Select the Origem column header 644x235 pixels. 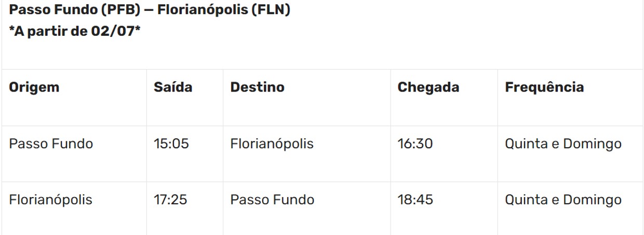click(34, 88)
